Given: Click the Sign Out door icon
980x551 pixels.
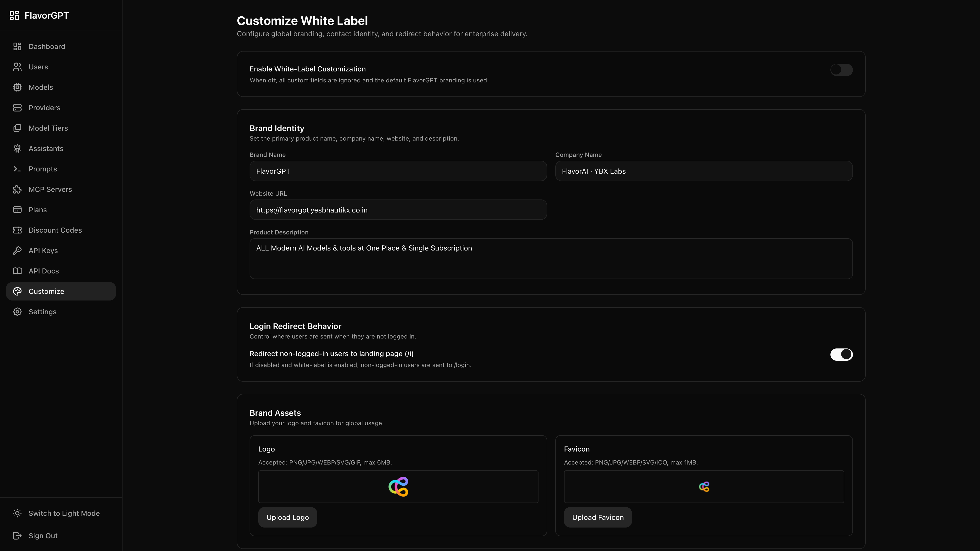Looking at the screenshot, I should coord(17,536).
